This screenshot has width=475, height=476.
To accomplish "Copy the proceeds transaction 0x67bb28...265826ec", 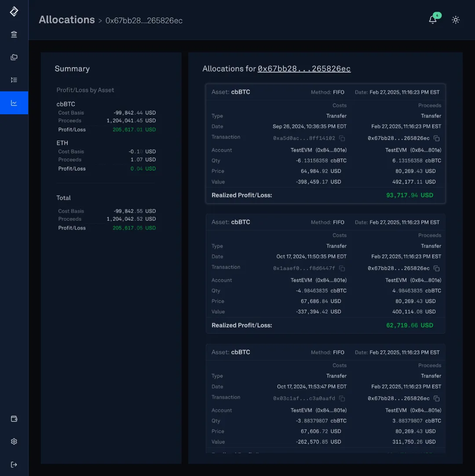I will pyautogui.click(x=436, y=138).
